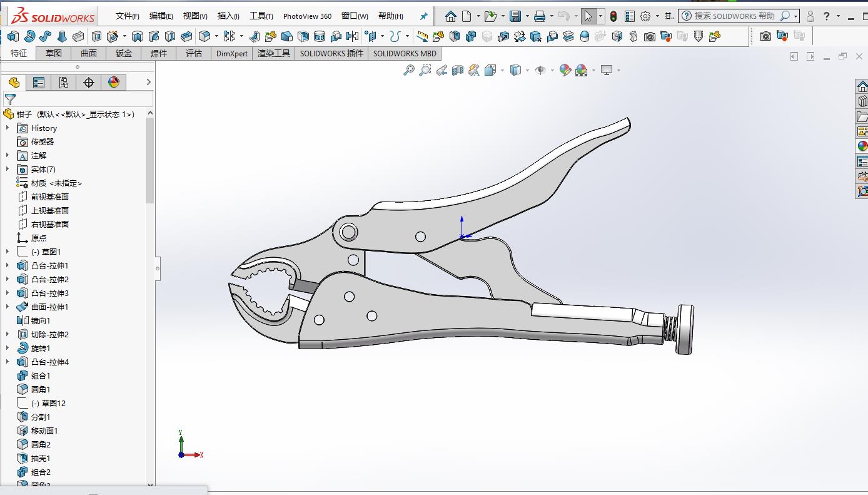Expand the 曲面-拉伸1 feature node
Screen dimensions: 868x495
[x=8, y=307]
